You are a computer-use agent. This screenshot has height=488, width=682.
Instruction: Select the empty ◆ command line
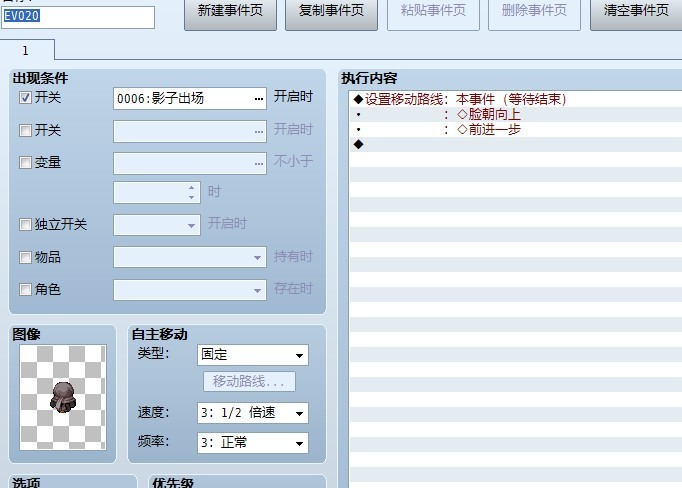tap(515, 144)
